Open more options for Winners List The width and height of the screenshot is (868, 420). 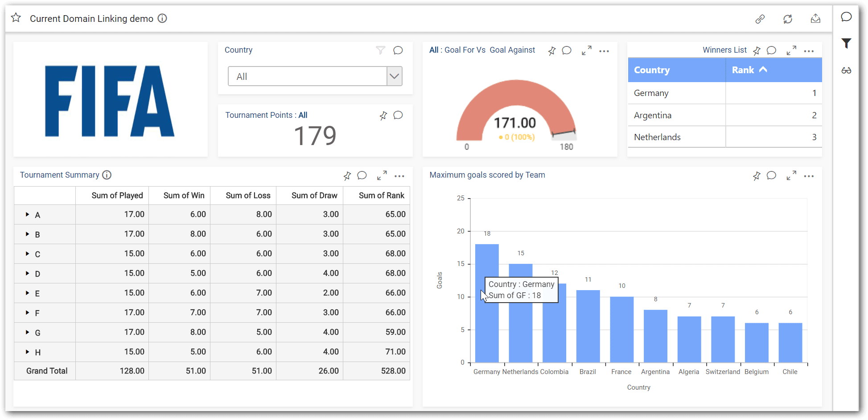tap(809, 51)
